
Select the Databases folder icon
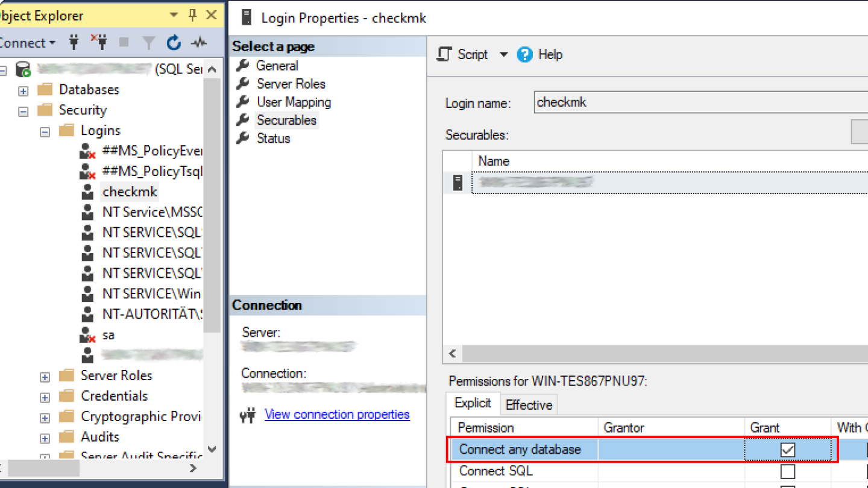coord(45,90)
